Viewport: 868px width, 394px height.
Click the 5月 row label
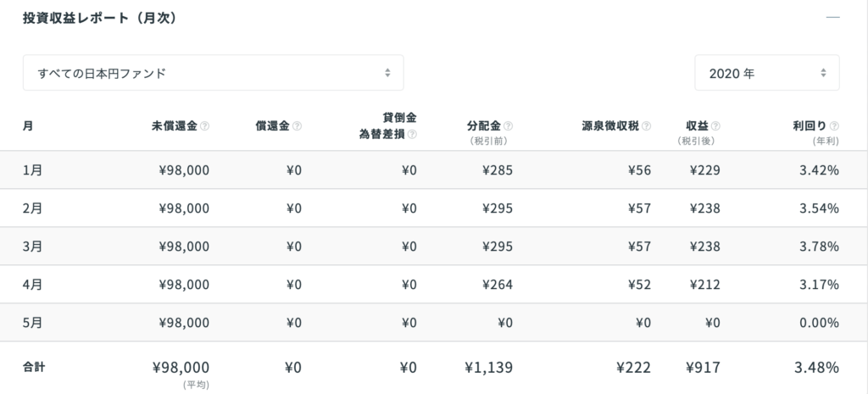click(33, 323)
